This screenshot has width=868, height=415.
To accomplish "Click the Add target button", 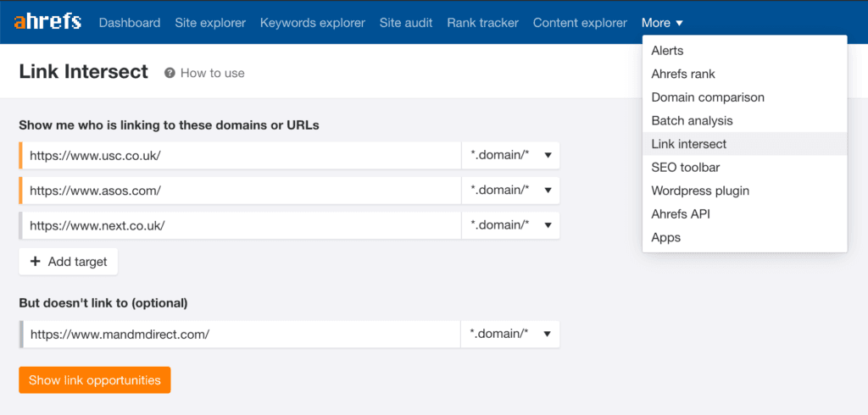I will coord(68,262).
